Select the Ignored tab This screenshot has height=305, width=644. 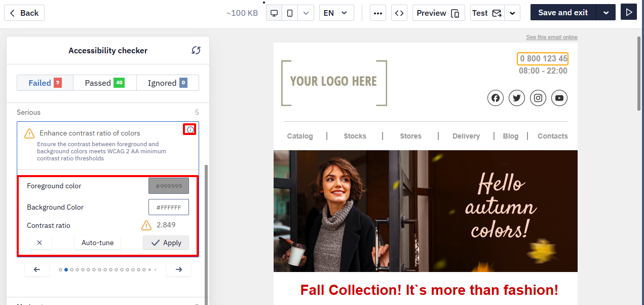point(168,83)
